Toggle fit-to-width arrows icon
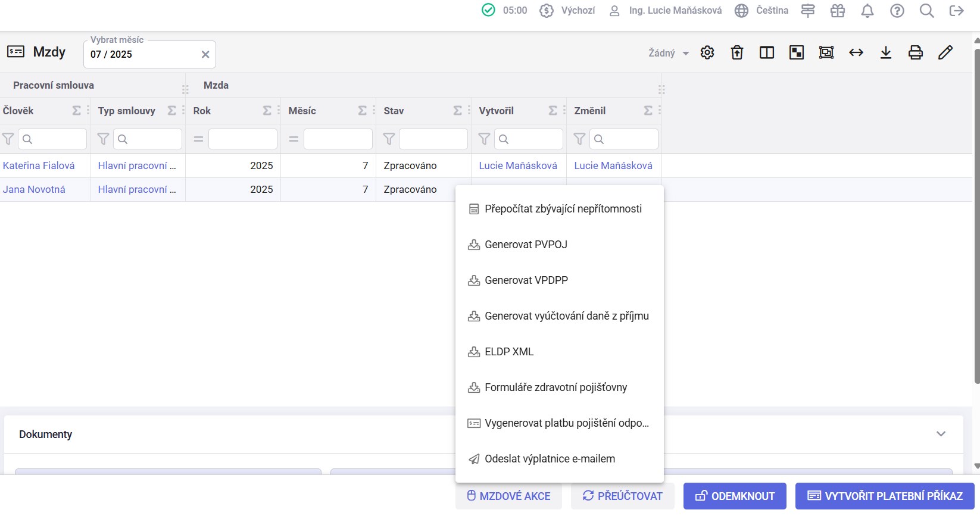The height and width of the screenshot is (516, 980). click(856, 52)
